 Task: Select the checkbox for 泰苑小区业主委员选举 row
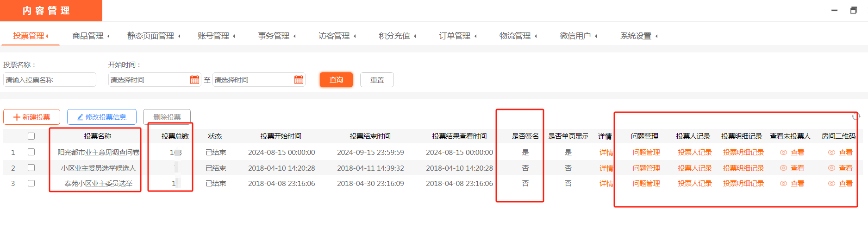(x=31, y=183)
